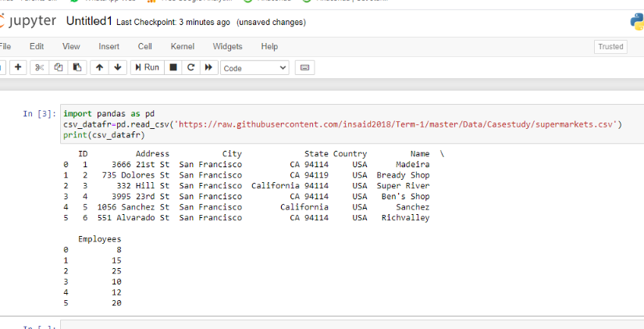
Task: Click the Employees value 25
Action: [x=116, y=271]
